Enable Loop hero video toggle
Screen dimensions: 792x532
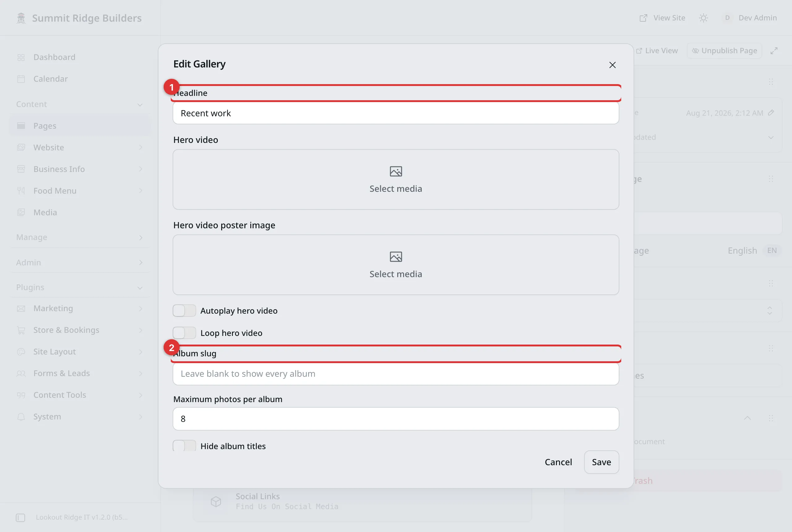[184, 333]
